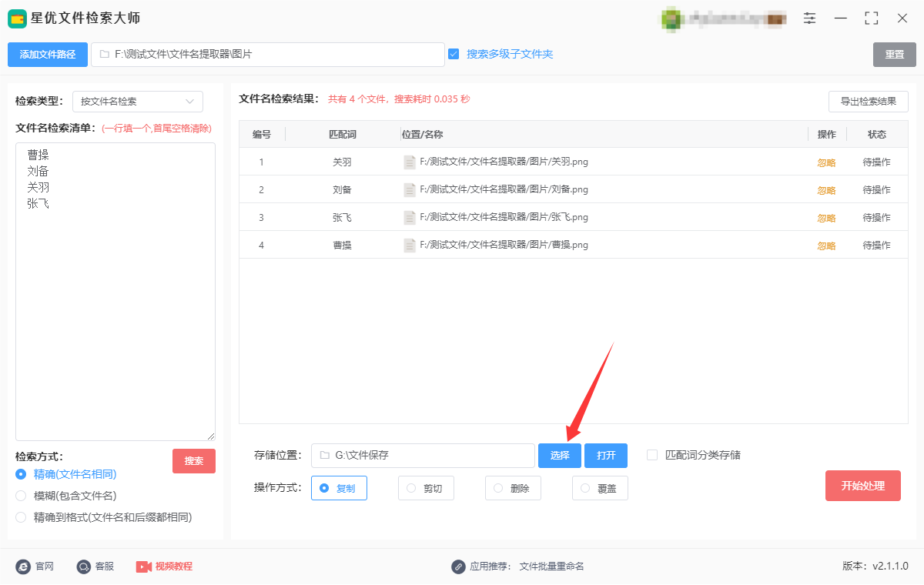Click the 状态 column header
This screenshot has width=924, height=585.
coord(877,135)
